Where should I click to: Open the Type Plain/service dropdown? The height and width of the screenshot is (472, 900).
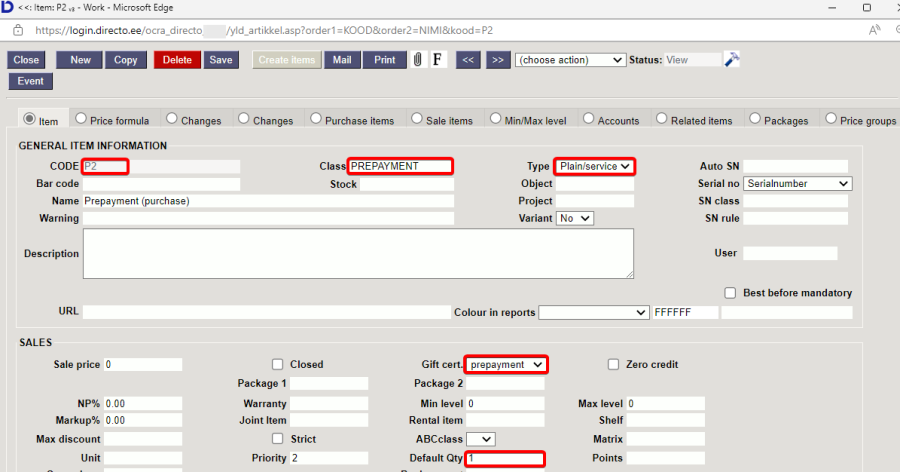click(x=595, y=166)
